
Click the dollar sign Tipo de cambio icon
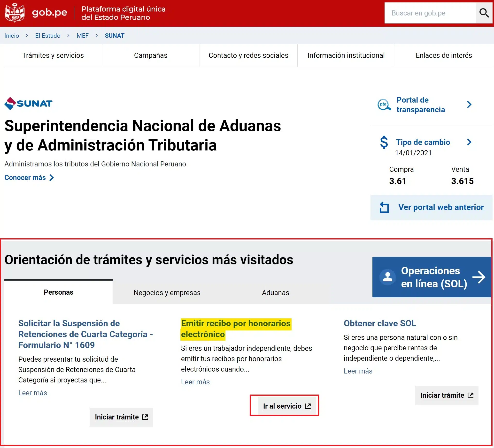click(x=384, y=142)
